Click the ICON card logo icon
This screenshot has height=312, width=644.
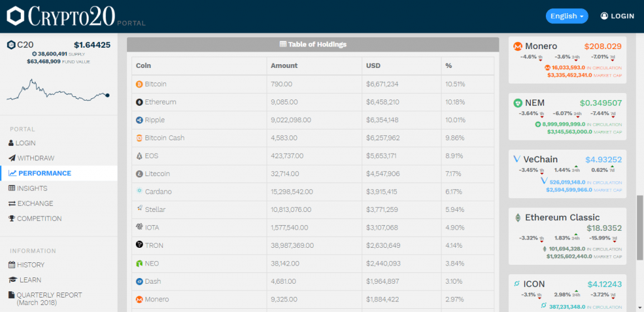click(x=517, y=284)
